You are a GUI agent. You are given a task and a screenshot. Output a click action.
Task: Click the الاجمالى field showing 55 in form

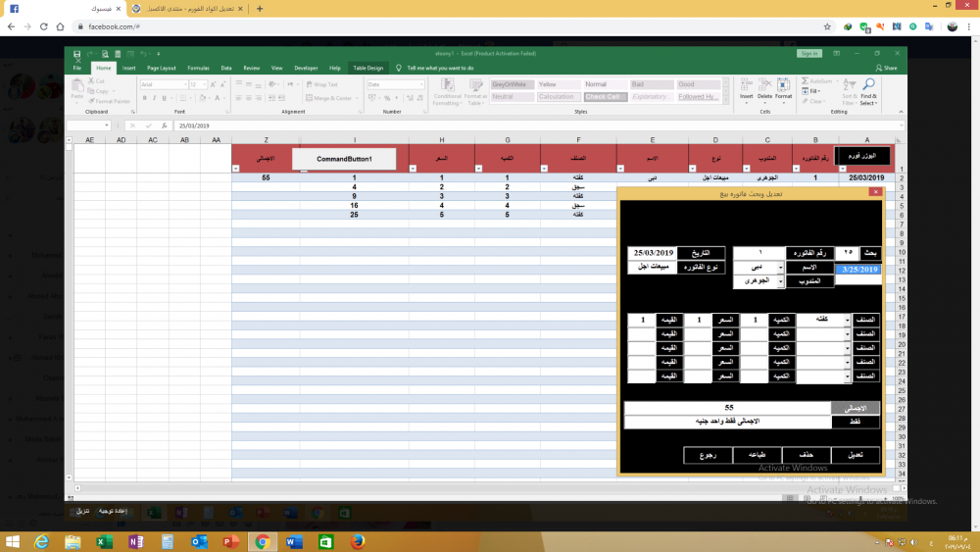click(727, 408)
